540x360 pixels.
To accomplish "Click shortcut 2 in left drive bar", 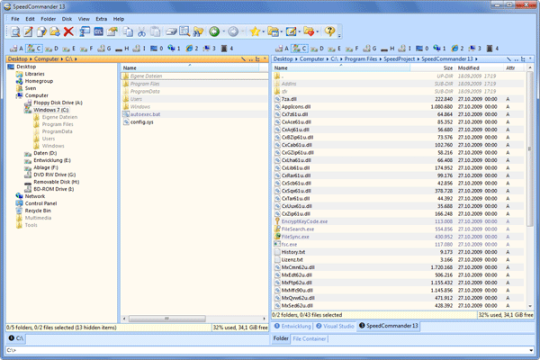I will (192, 49).
